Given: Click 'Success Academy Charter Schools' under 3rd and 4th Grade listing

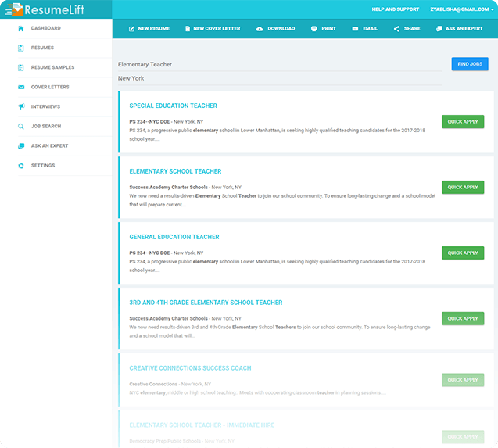Looking at the screenshot, I should click(168, 319).
